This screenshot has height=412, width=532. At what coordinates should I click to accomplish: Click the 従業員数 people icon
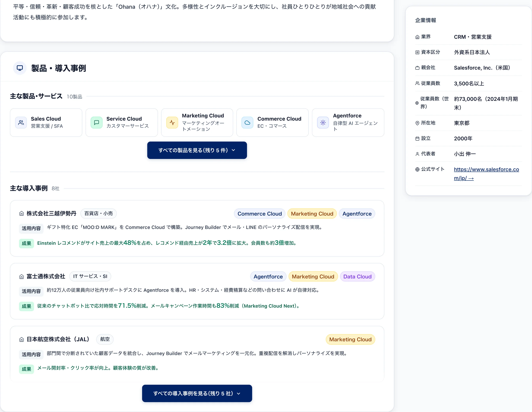(417, 83)
